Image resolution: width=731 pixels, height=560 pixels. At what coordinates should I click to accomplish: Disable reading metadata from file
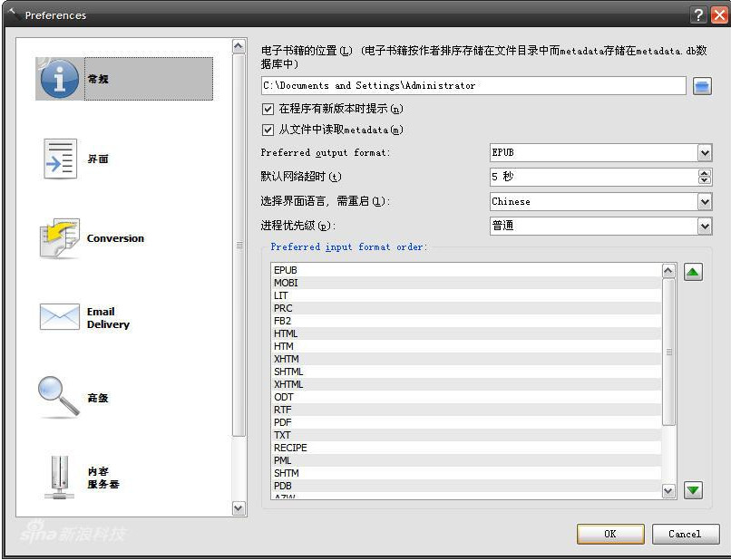(268, 130)
